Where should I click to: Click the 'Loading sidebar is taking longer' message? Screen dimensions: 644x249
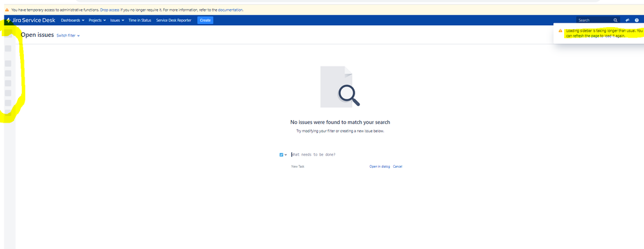pyautogui.click(x=604, y=34)
